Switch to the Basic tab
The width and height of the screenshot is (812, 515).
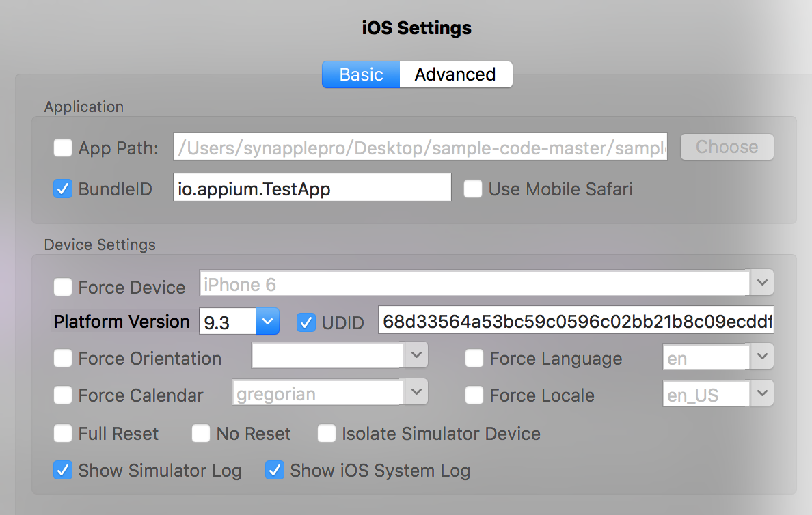tap(361, 74)
